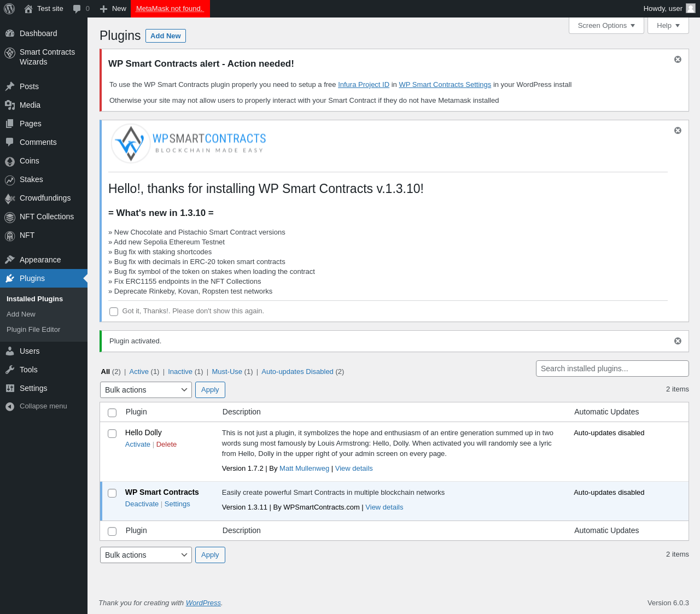
Task: Sort by the Plugin column header
Action: click(136, 412)
